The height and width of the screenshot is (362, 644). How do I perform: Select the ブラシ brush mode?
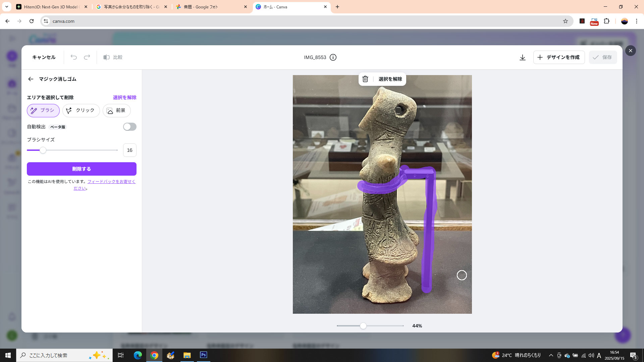tap(43, 111)
